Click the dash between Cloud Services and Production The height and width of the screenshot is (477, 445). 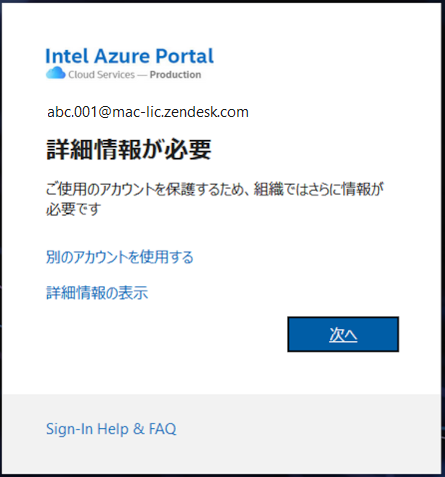click(142, 75)
